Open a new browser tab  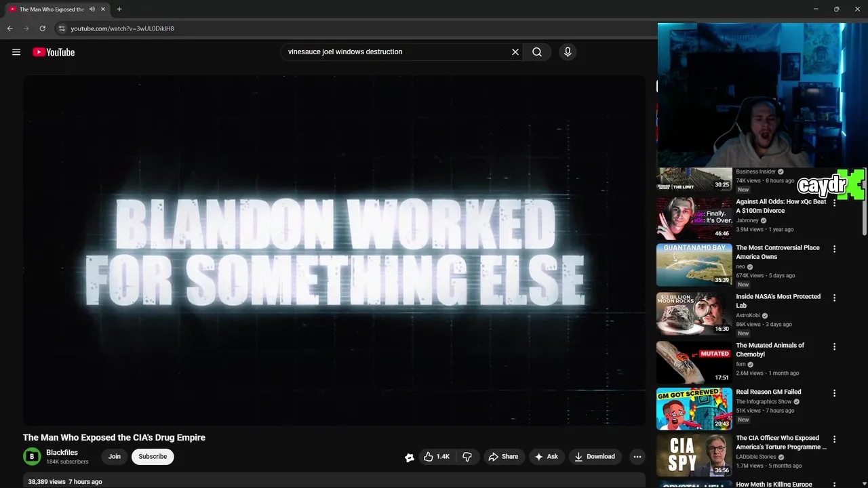click(x=119, y=9)
